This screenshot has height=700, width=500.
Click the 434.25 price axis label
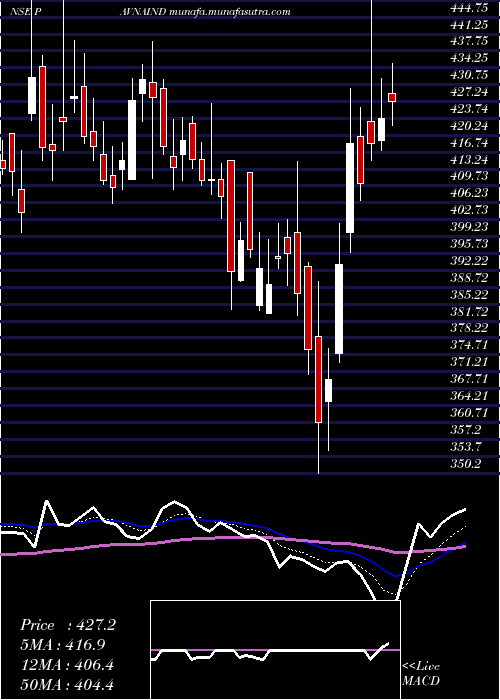click(x=470, y=58)
